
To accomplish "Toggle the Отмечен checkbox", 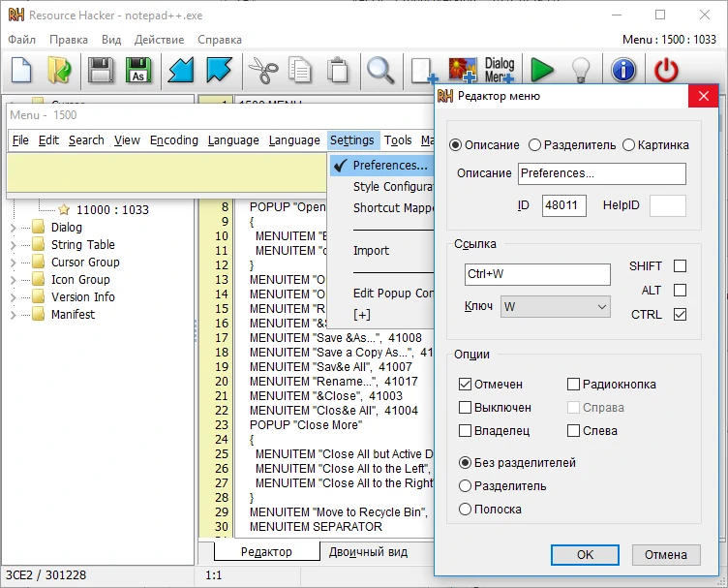I will point(466,385).
